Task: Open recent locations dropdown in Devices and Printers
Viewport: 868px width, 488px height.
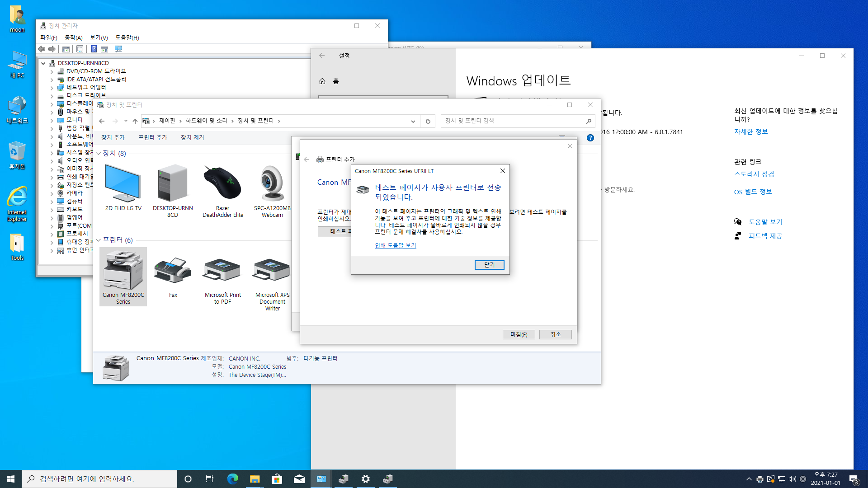Action: point(126,121)
